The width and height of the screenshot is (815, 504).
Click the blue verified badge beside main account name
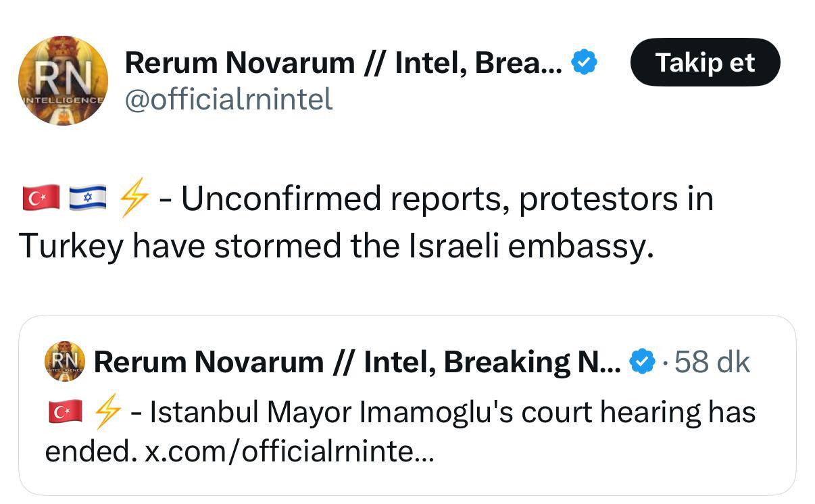coord(584,63)
